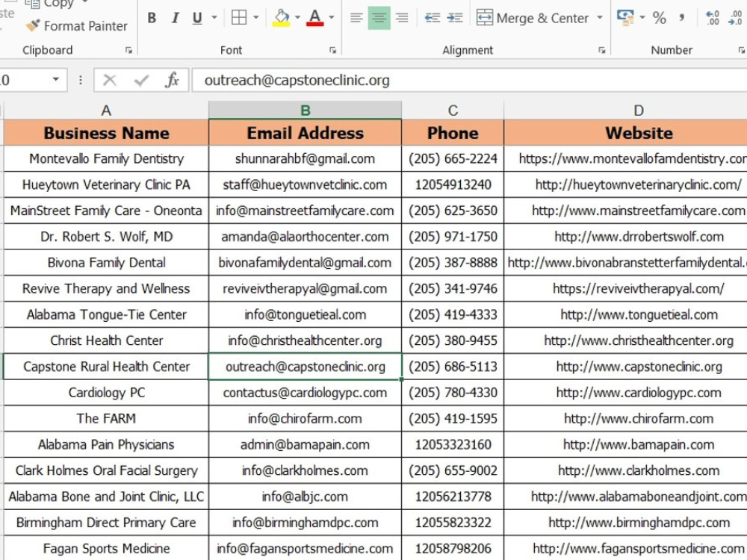
Task: Increase indent
Action: pyautogui.click(x=455, y=18)
